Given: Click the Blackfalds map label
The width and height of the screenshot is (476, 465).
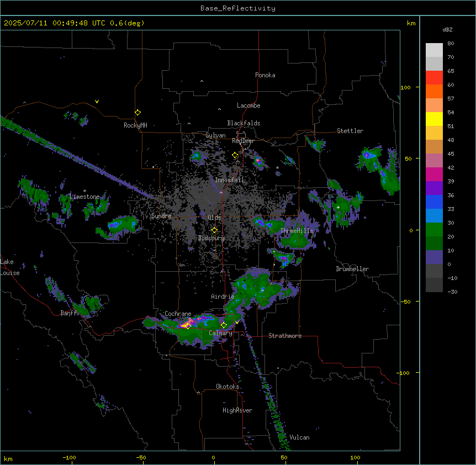Looking at the screenshot, I should coord(244,123).
